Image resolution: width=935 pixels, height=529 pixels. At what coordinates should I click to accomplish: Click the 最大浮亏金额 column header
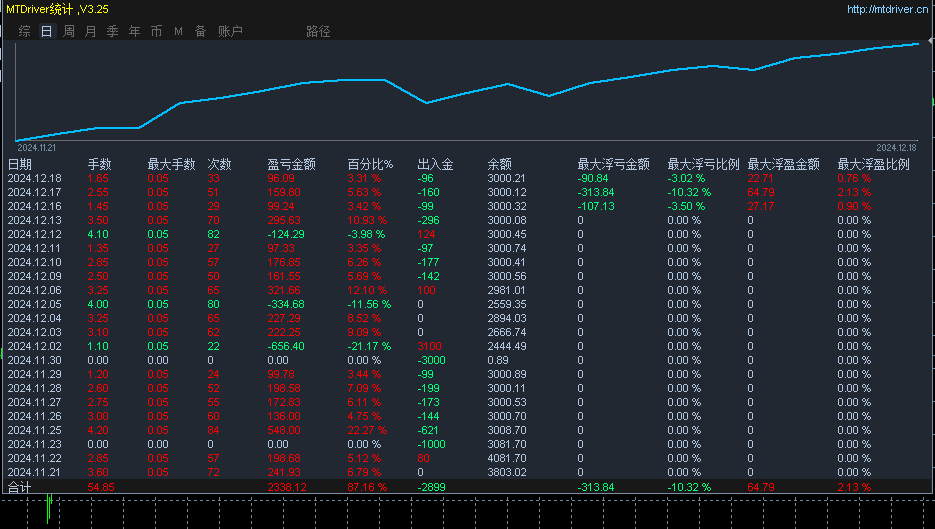point(613,164)
